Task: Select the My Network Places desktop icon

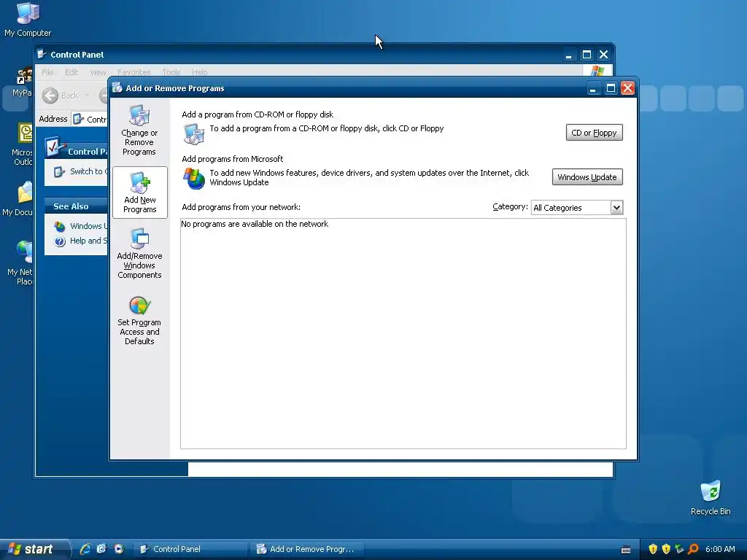Action: tap(21, 262)
